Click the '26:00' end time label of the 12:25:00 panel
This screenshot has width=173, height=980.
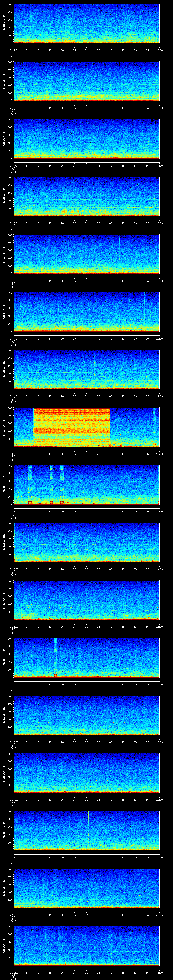159,684
